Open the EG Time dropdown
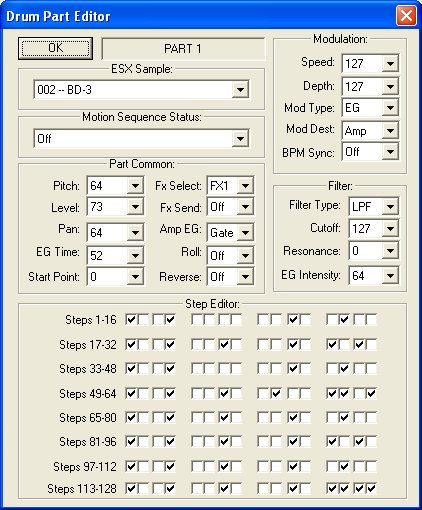The image size is (422, 510). pos(135,256)
